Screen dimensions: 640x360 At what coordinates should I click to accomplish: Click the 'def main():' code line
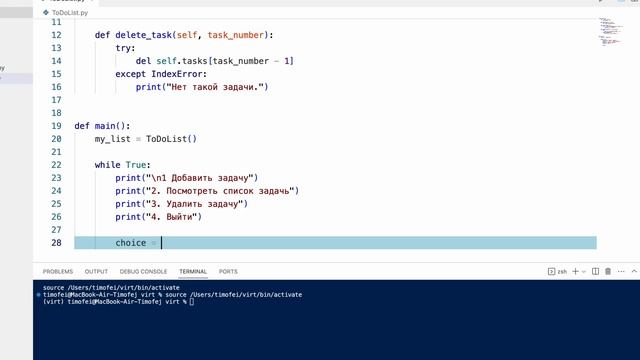click(102, 126)
